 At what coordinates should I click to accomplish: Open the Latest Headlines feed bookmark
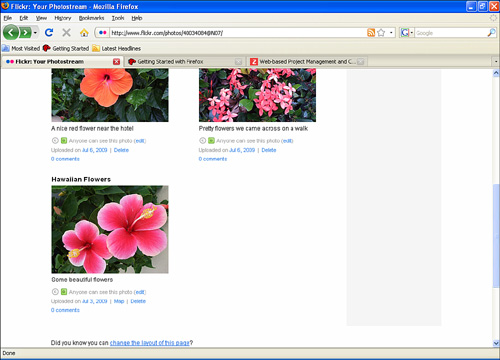tap(116, 48)
